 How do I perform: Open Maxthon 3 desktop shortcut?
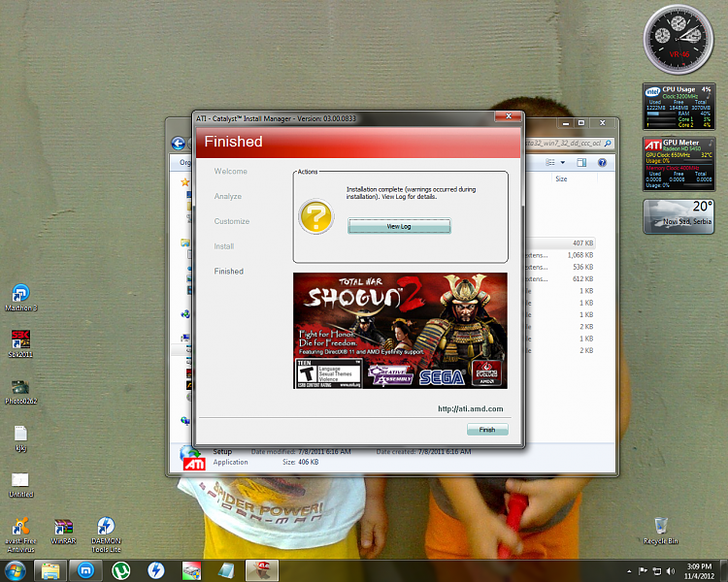coord(21,298)
